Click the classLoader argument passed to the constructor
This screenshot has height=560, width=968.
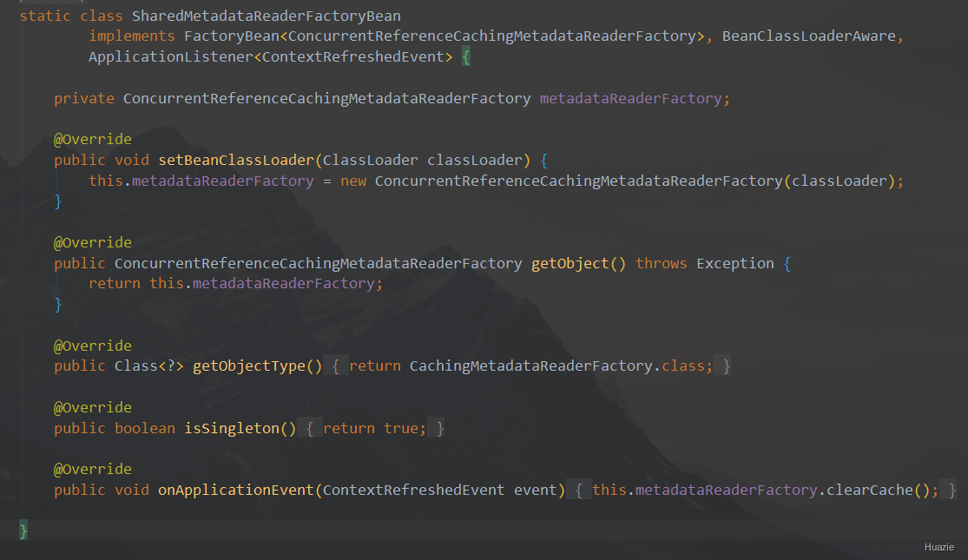pyautogui.click(x=840, y=181)
